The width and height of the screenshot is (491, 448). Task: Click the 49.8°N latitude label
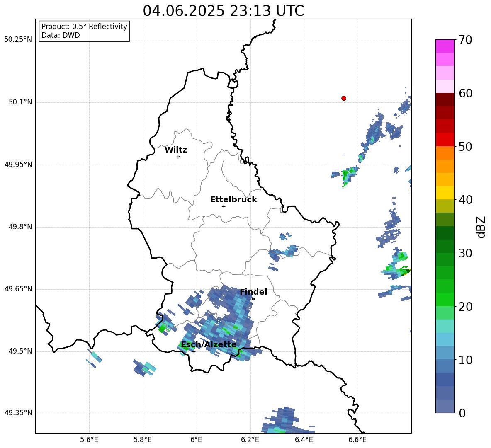20,227
